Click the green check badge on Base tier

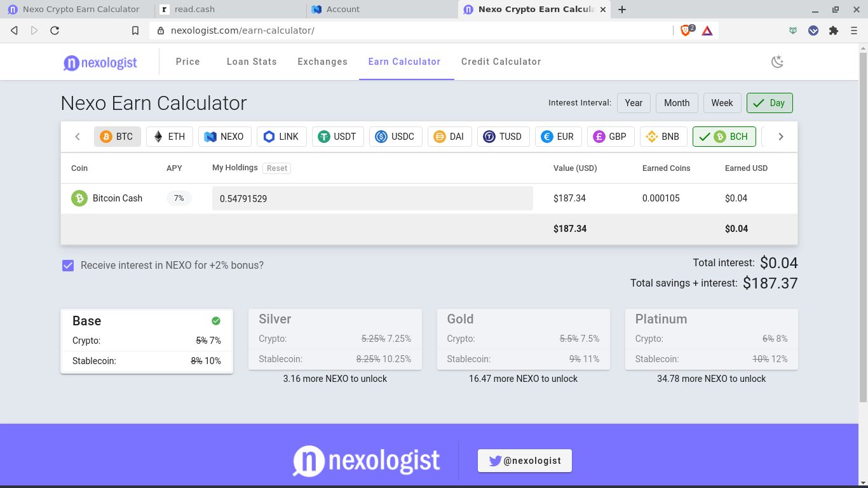(216, 321)
